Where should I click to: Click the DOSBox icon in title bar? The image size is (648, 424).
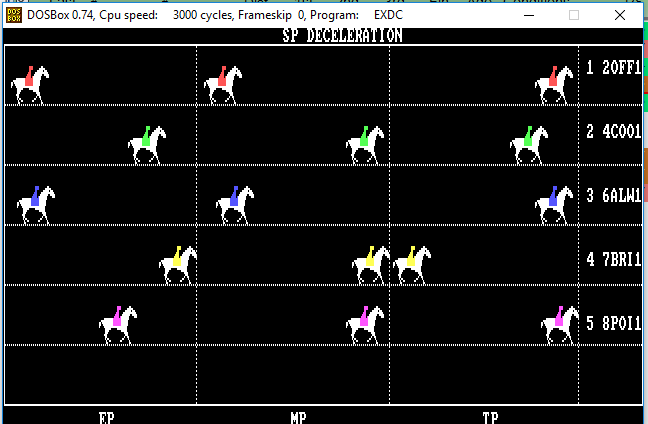tap(14, 15)
